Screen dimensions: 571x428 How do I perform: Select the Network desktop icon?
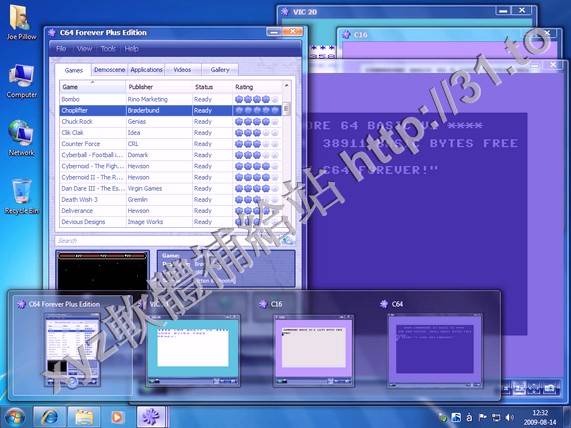pos(21,138)
